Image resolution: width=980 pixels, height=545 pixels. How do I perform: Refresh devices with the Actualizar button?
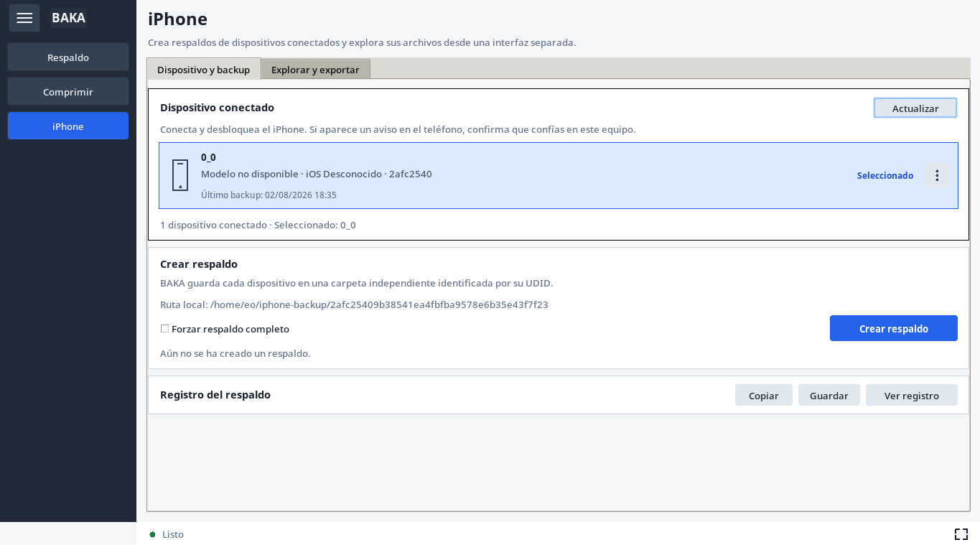pos(915,108)
